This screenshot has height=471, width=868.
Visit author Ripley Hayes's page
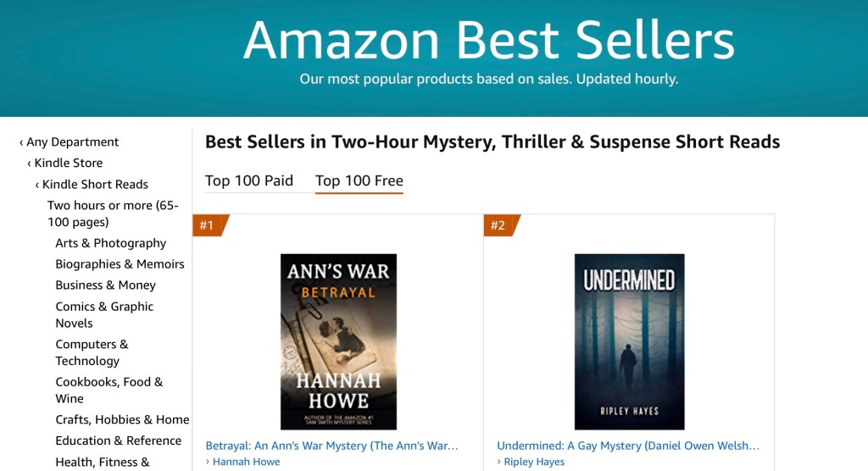(x=534, y=462)
